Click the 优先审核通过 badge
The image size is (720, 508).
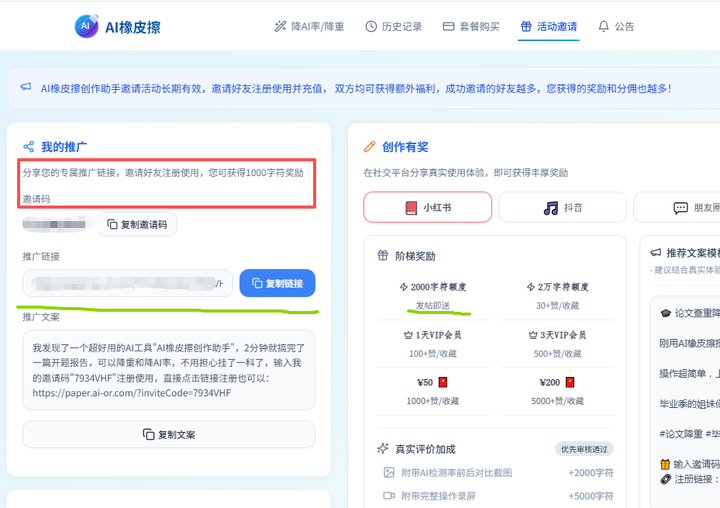tap(584, 449)
